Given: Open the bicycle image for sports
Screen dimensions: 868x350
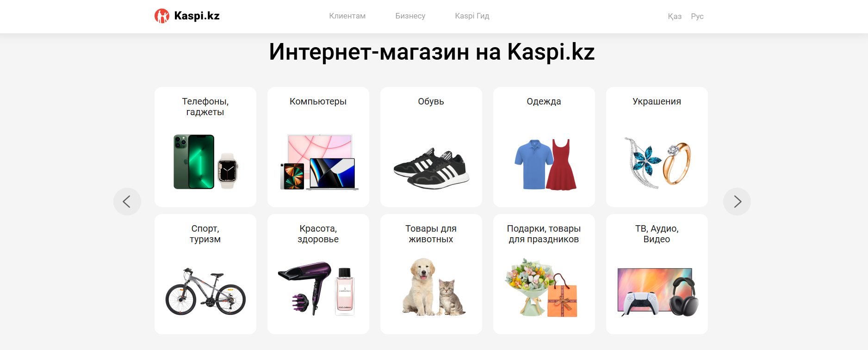Looking at the screenshot, I should pos(205,291).
